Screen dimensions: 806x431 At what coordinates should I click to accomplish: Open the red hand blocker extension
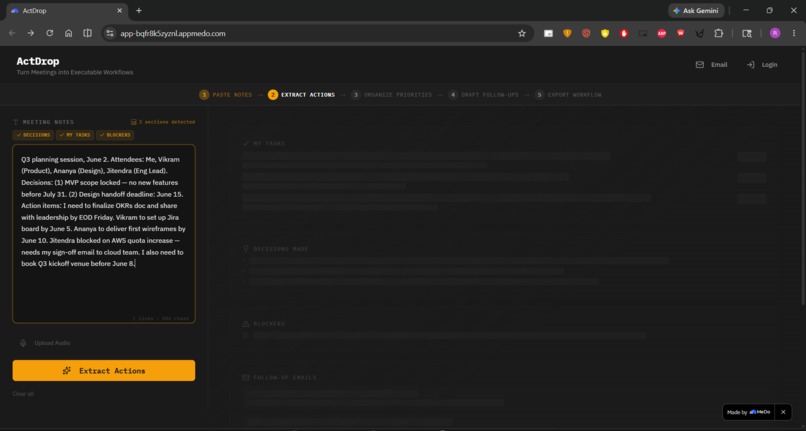(x=624, y=33)
